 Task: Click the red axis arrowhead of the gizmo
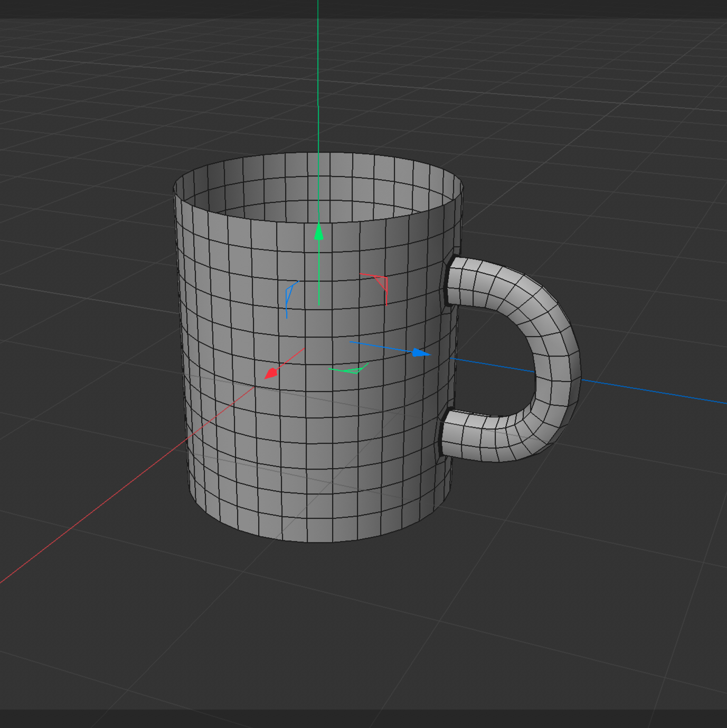coord(271,373)
